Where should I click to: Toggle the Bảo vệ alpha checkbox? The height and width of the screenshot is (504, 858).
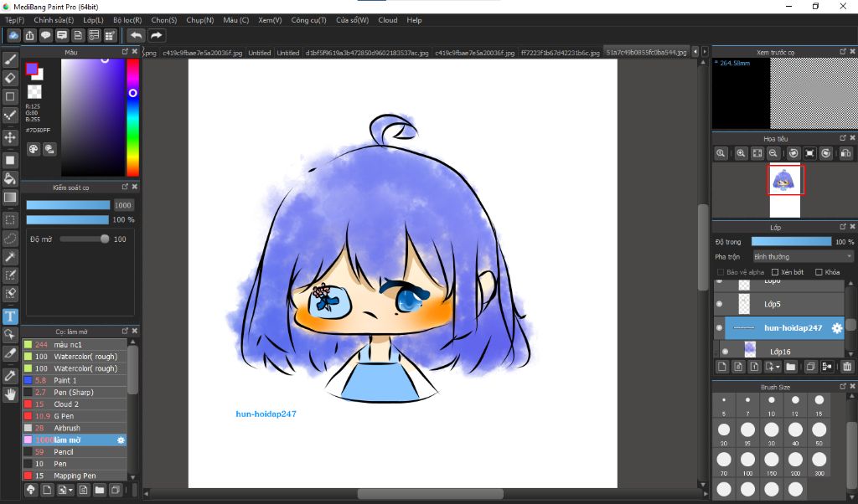721,272
